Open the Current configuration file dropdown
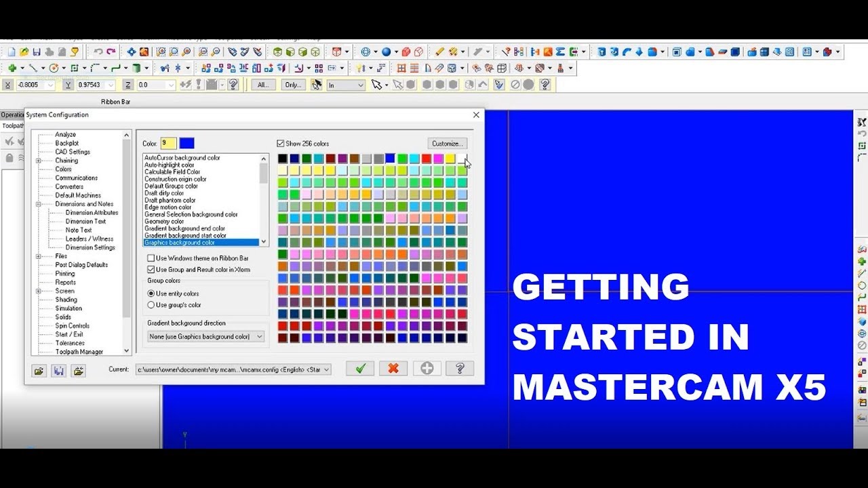The image size is (868, 488). pos(233,369)
